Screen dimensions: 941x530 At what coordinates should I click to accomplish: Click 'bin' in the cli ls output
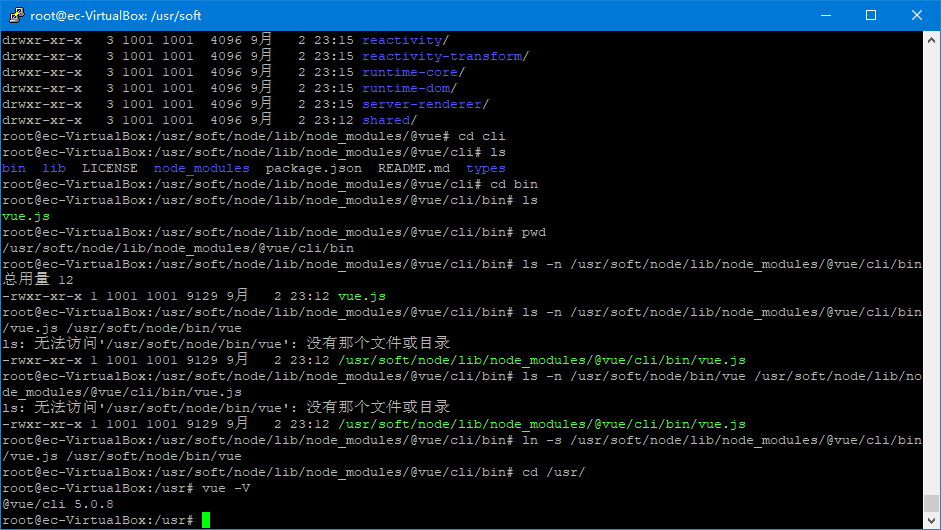(14, 168)
